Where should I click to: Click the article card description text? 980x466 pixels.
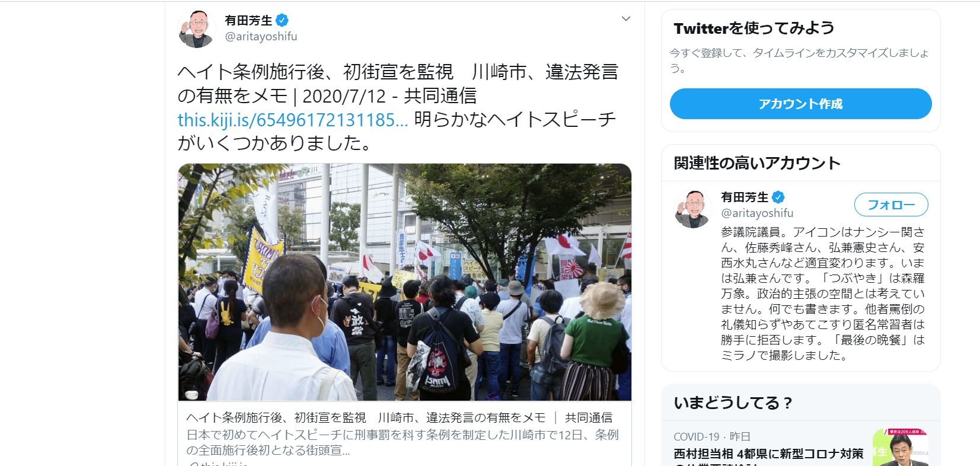tap(403, 442)
